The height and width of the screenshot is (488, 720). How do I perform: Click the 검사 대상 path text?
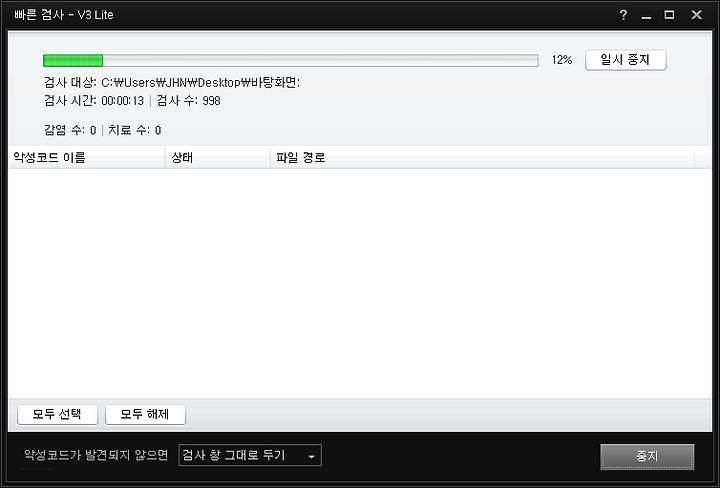[172, 83]
